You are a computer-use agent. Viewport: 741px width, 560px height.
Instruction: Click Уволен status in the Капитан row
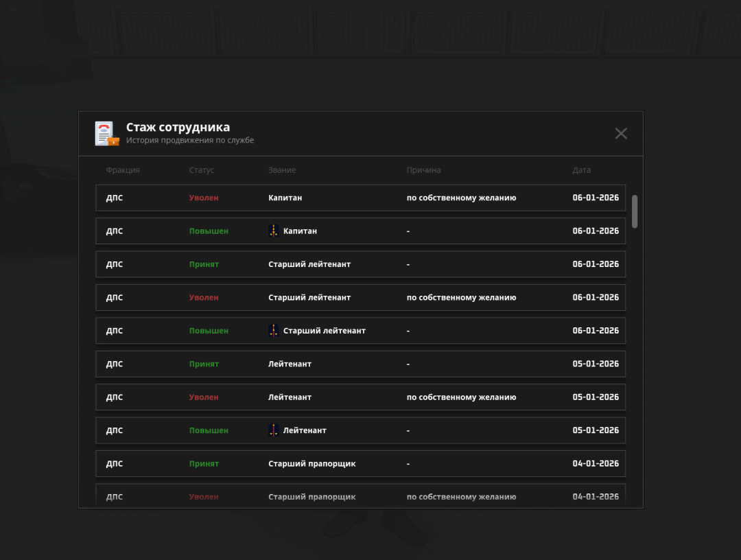pyautogui.click(x=204, y=198)
